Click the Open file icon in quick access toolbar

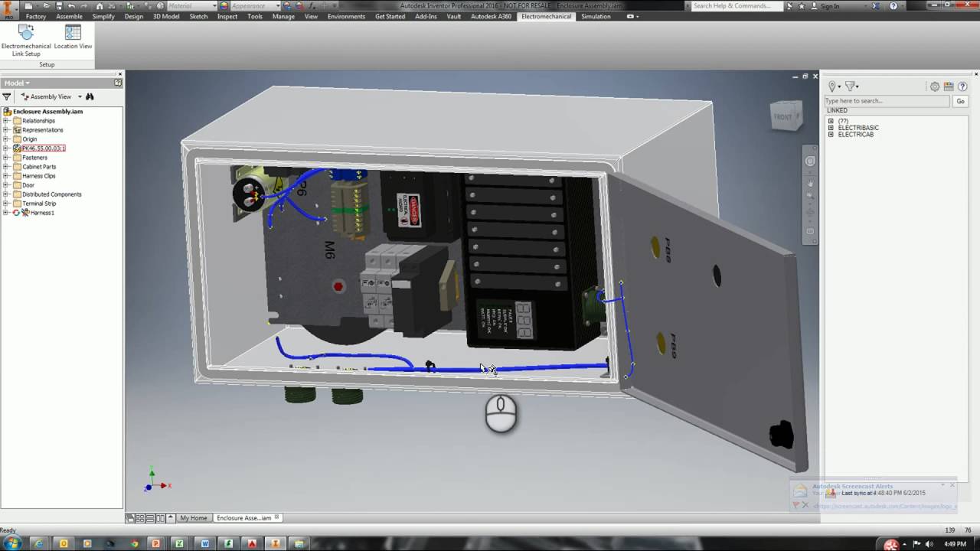pyautogui.click(x=47, y=5)
